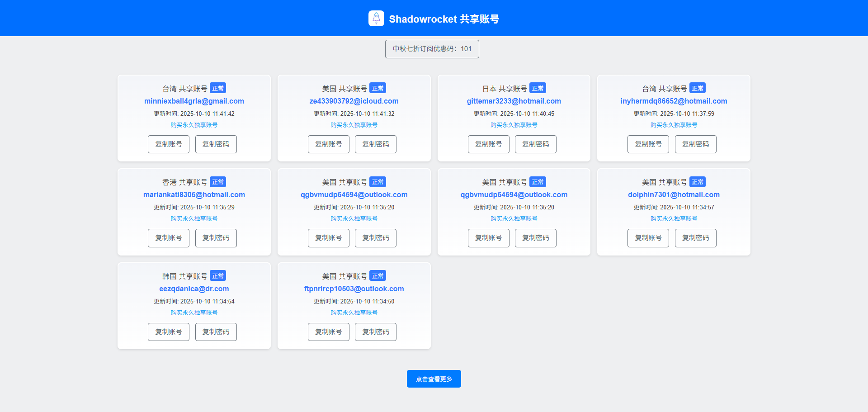This screenshot has width=868, height=412.
Task: Open 购买永久独享账号 link under gittemar3233 account
Action: coord(514,125)
